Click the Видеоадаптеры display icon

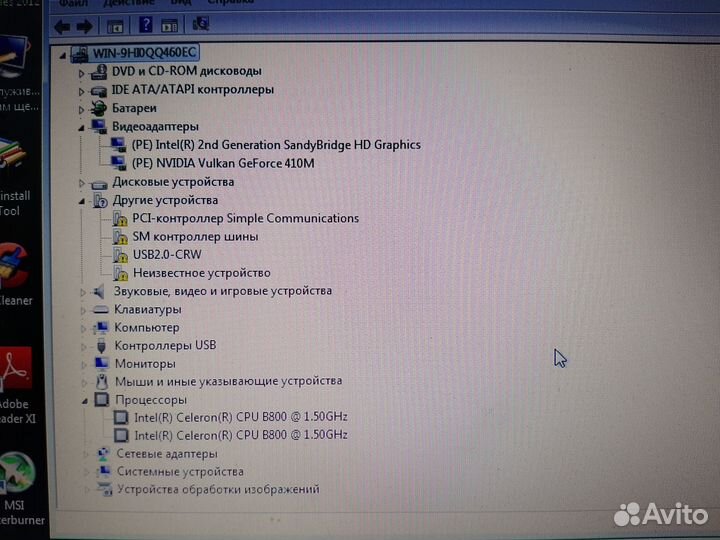99,126
